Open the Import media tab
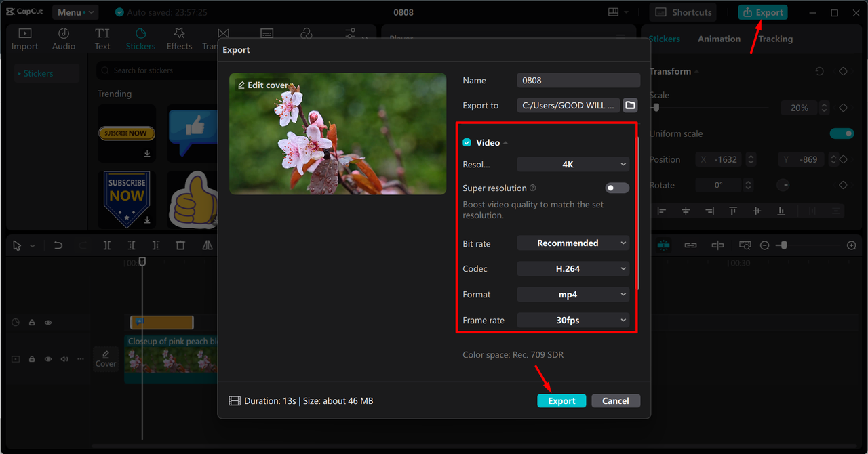 (24, 39)
